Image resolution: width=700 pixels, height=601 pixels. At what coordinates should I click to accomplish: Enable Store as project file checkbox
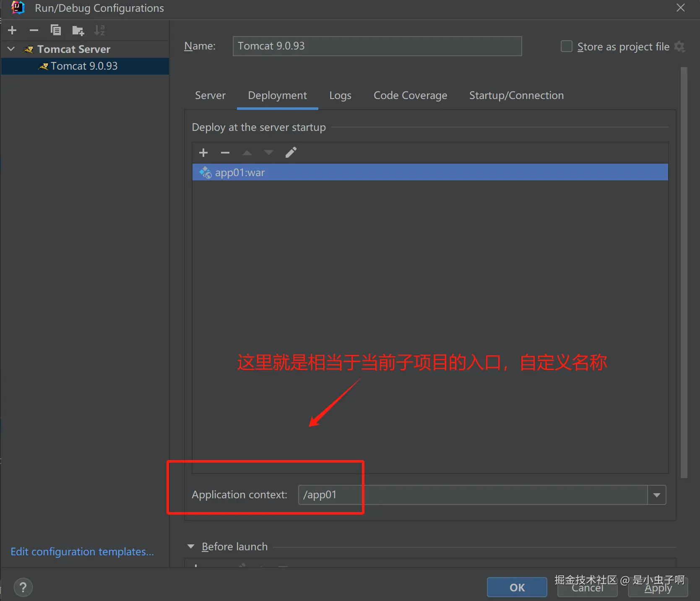[x=567, y=46]
